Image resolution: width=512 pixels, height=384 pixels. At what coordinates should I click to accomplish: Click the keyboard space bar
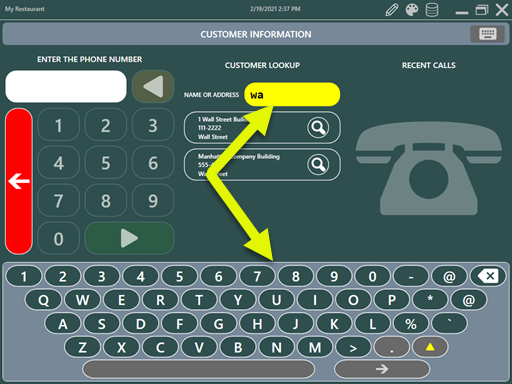click(199, 369)
